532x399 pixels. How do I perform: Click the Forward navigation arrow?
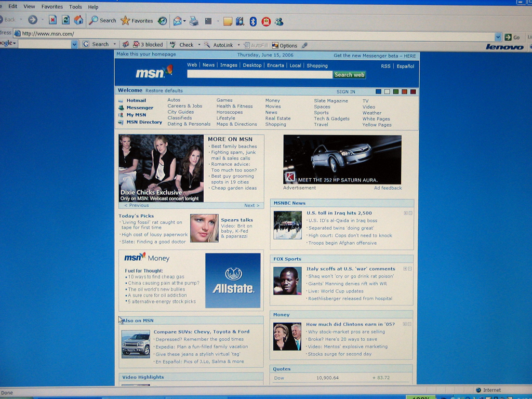coord(33,20)
